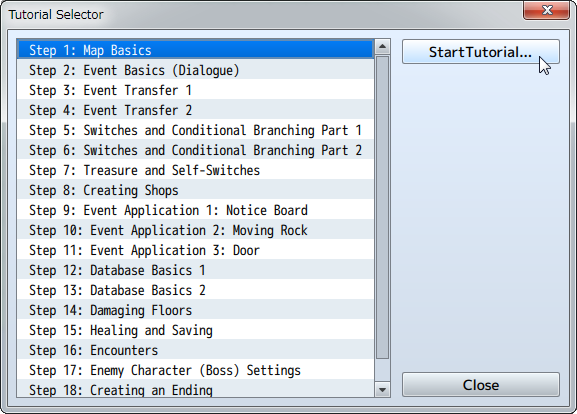This screenshot has width=577, height=414.
Task: Select Step 9: Notice Board tutorial
Action: [x=195, y=210]
